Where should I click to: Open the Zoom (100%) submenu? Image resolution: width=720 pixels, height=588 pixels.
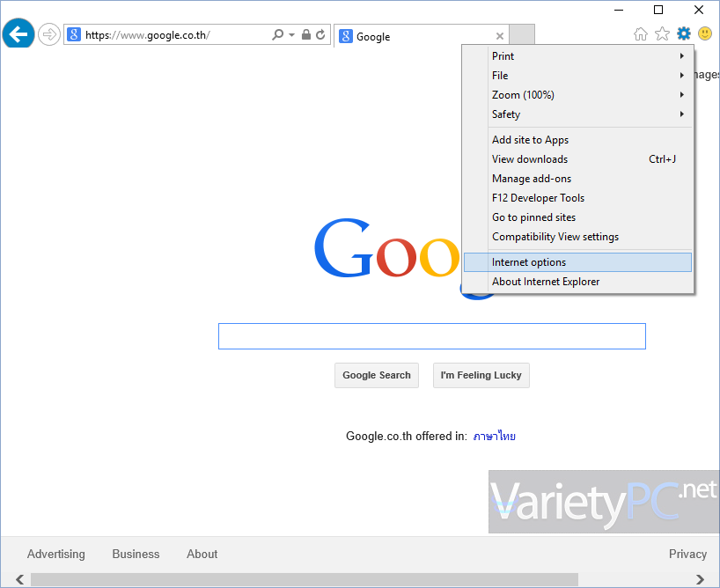577,95
